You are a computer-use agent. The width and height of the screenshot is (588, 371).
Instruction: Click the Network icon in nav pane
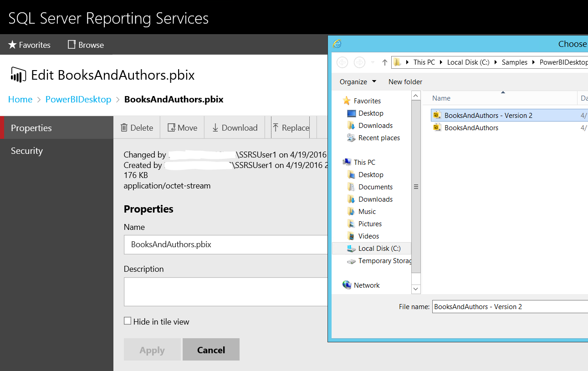click(x=347, y=285)
